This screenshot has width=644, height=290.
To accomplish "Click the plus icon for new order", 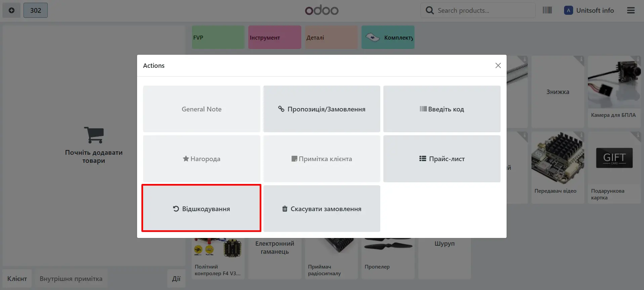I will [11, 10].
